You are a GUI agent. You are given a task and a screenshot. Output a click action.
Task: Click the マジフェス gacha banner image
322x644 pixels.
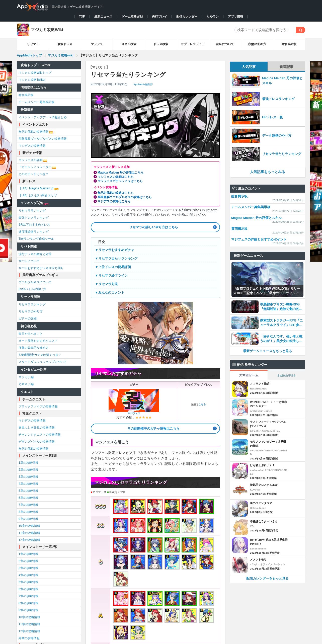(134, 400)
